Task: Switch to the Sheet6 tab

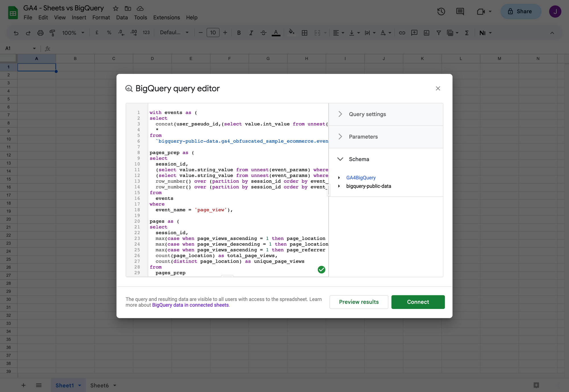Action: pyautogui.click(x=100, y=385)
